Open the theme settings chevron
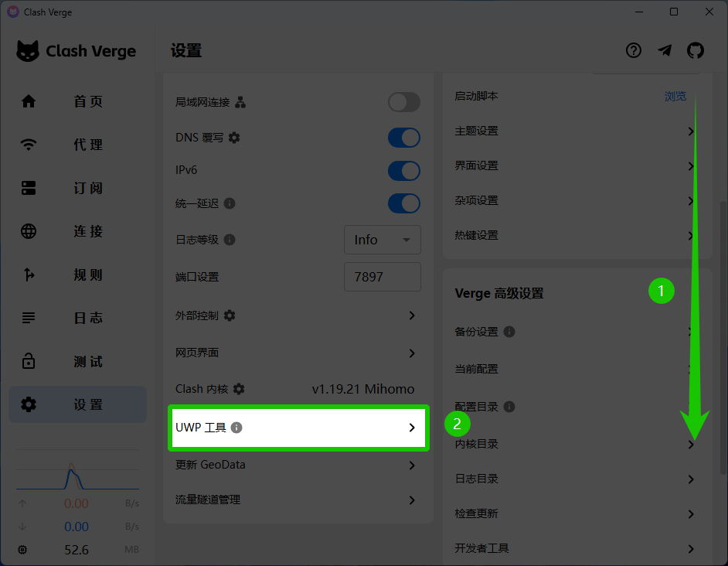728x566 pixels. click(691, 131)
